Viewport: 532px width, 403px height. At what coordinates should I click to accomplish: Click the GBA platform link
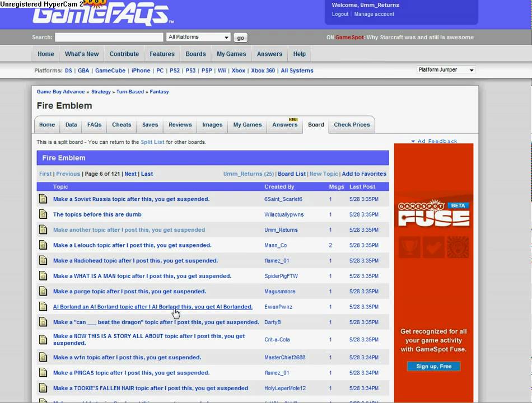[83, 71]
